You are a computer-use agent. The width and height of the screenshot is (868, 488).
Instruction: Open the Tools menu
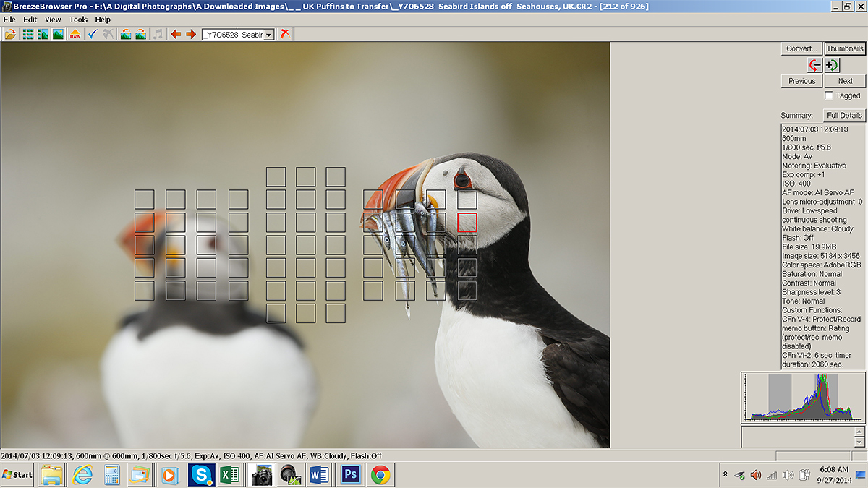[78, 20]
